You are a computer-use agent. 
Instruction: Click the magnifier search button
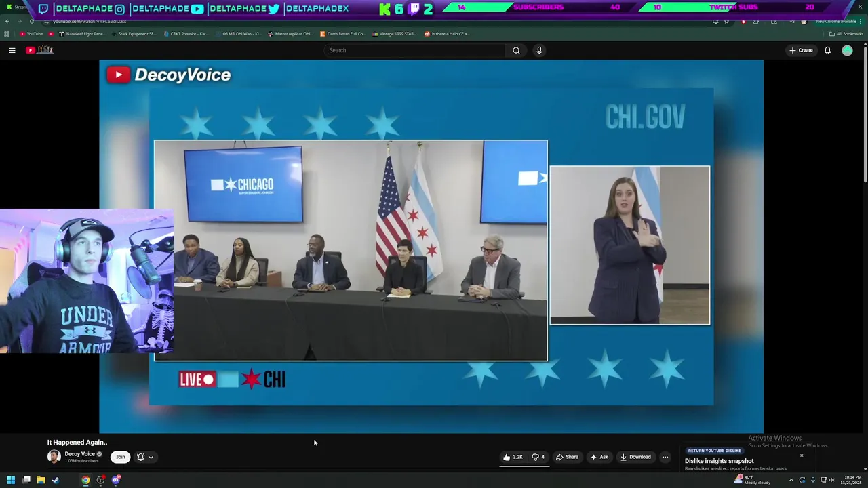516,50
